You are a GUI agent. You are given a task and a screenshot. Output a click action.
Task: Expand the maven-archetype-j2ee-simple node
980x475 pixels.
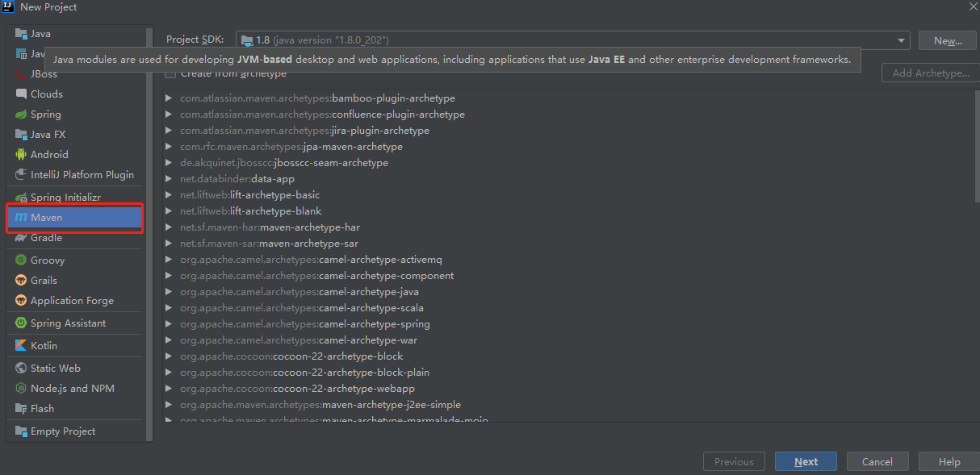click(169, 405)
